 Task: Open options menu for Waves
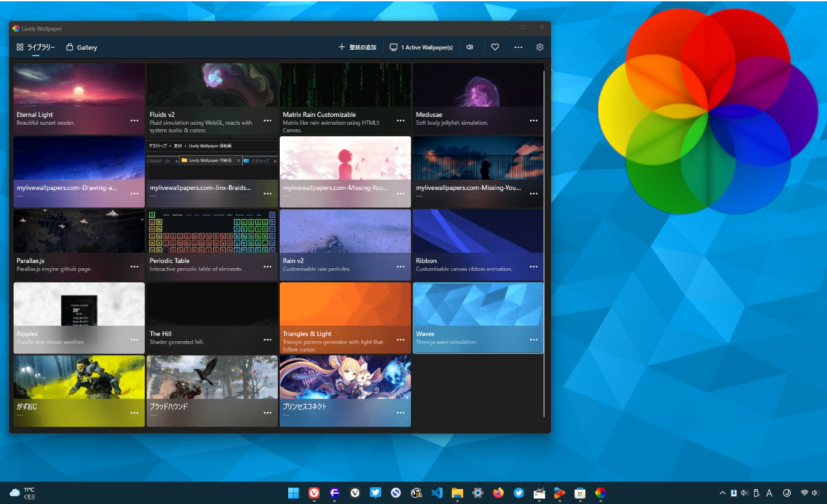click(534, 339)
